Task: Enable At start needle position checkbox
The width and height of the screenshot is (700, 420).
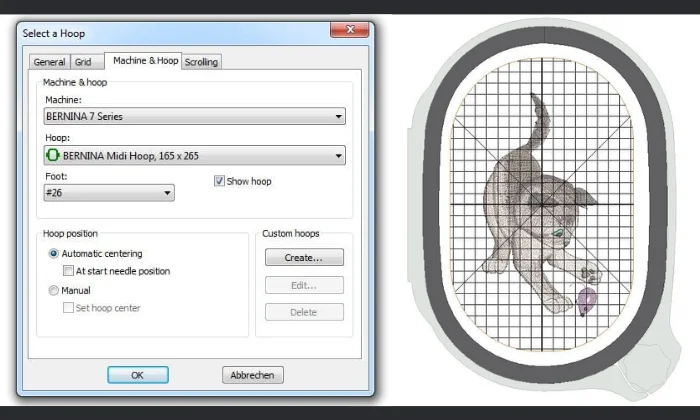Action: click(x=68, y=271)
